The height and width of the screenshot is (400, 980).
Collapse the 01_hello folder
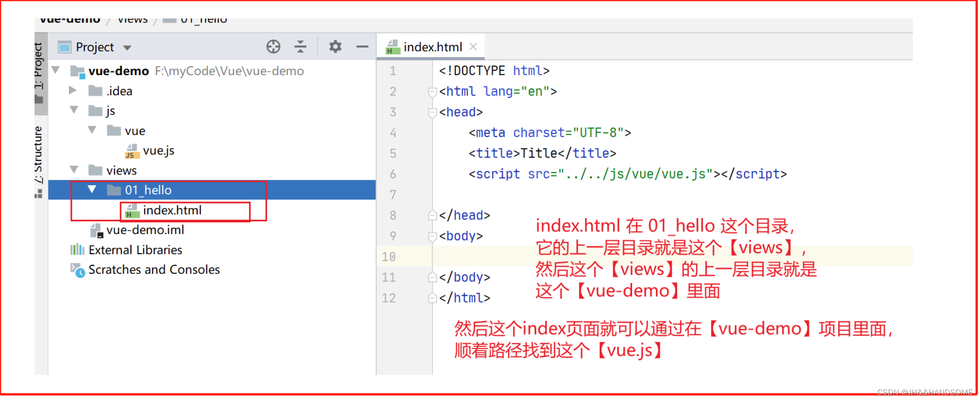click(x=92, y=190)
